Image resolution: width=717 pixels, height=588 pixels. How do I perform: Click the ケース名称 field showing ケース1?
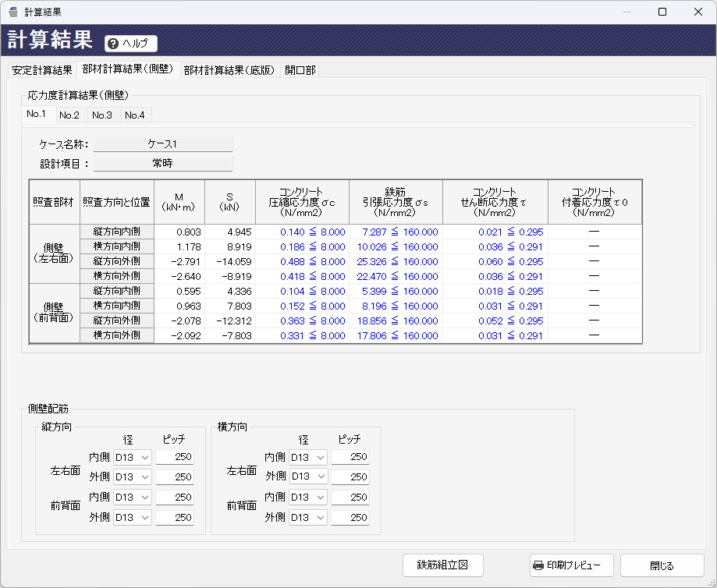[x=163, y=144]
